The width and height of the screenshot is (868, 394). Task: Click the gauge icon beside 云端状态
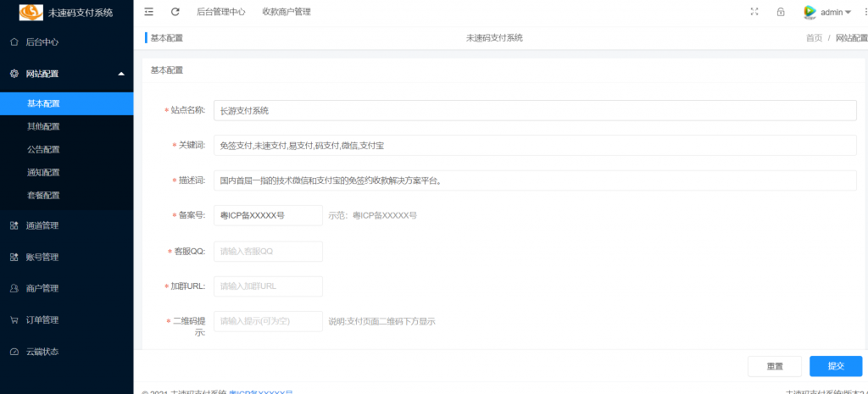[x=14, y=352]
